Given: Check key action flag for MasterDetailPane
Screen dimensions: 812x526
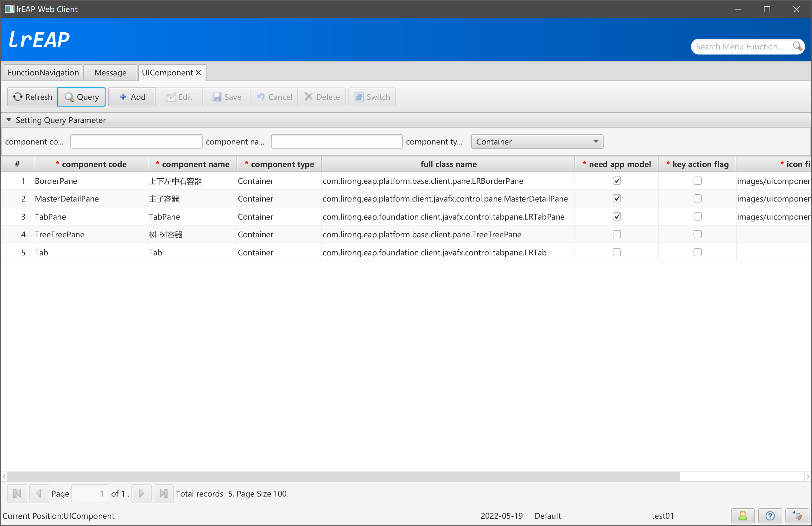Looking at the screenshot, I should pos(698,198).
